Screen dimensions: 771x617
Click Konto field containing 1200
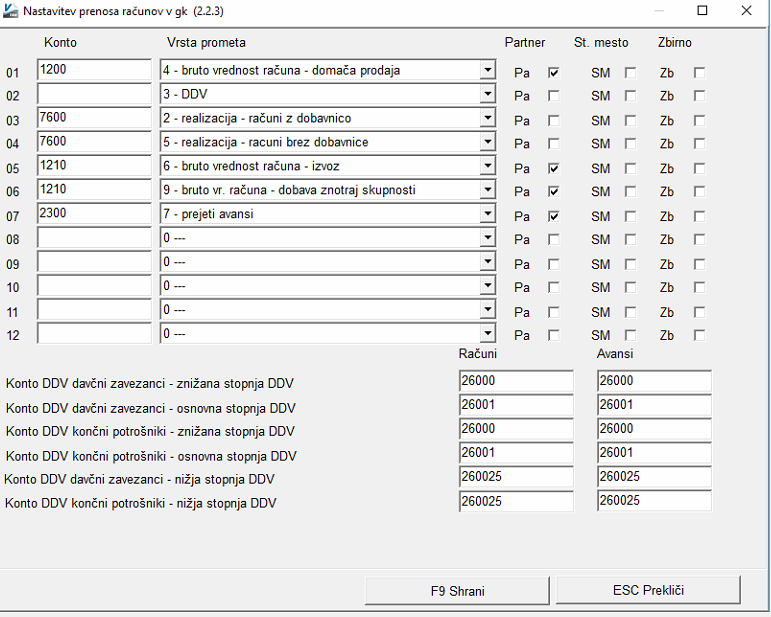[94, 71]
